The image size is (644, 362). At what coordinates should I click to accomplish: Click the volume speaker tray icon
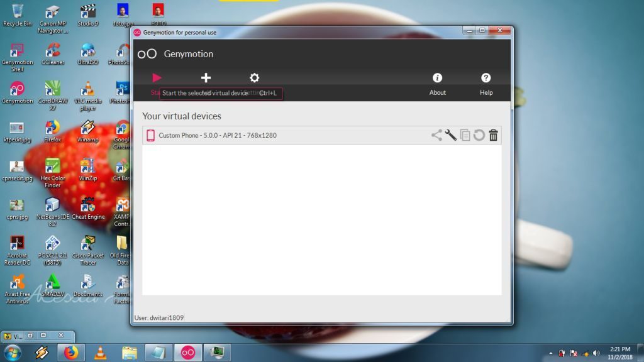tap(596, 353)
